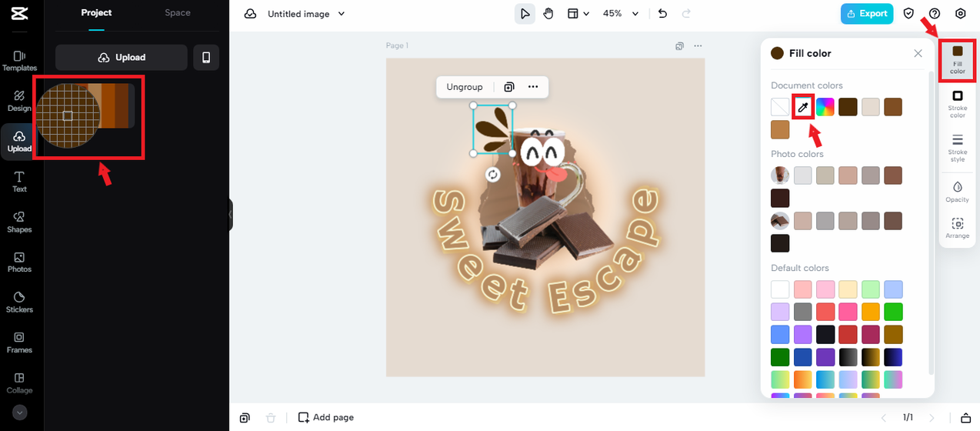This screenshot has width=980, height=431.
Task: Open the Stickers sidebar panel
Action: 19,302
